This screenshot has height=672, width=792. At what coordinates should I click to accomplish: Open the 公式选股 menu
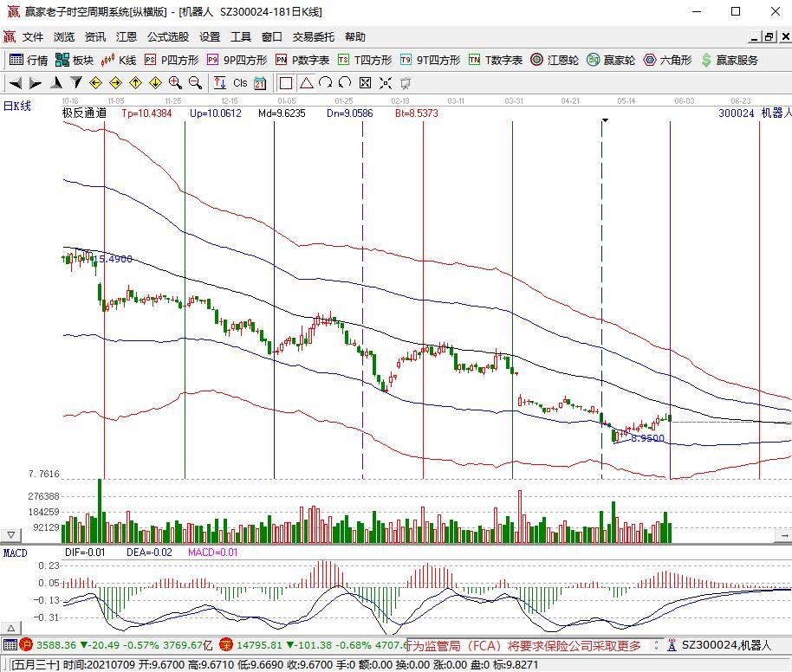pos(168,37)
